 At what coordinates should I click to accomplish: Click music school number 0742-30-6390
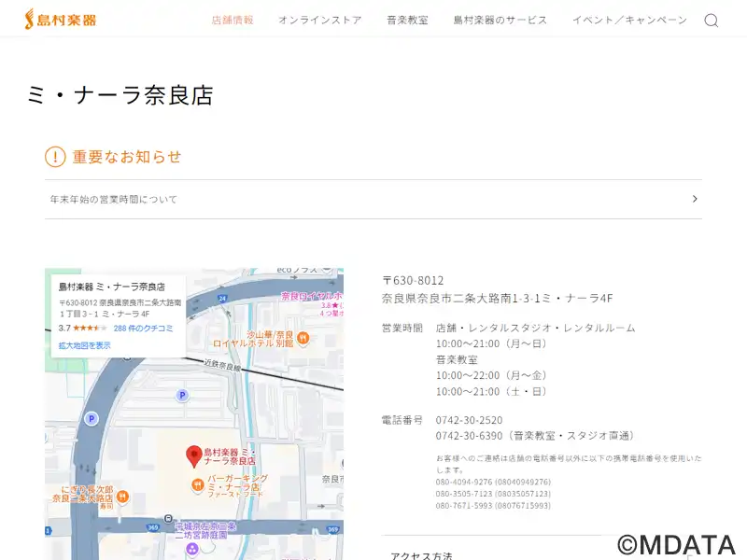coord(469,436)
